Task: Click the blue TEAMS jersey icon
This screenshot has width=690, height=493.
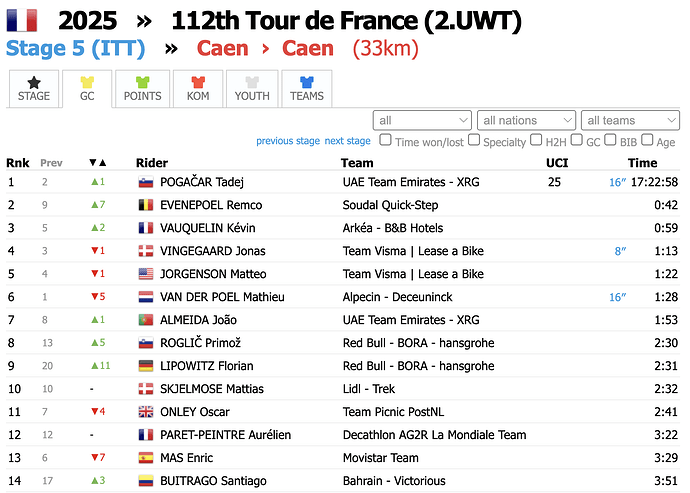Action: [307, 82]
